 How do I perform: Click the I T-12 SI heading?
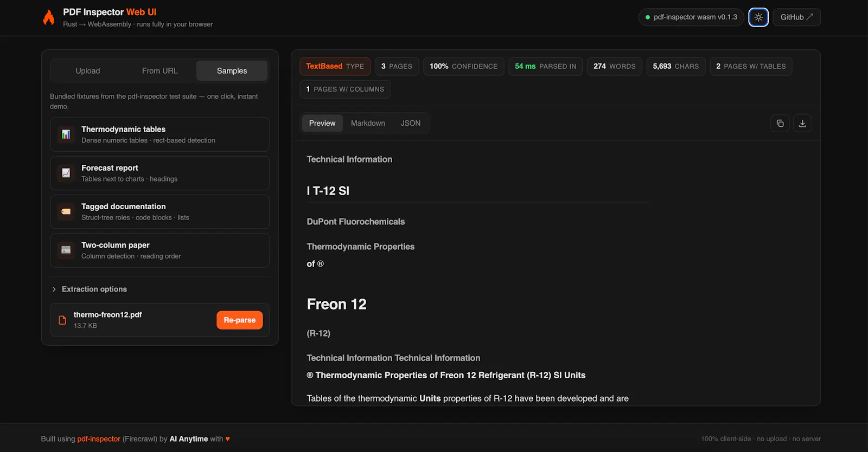point(328,191)
